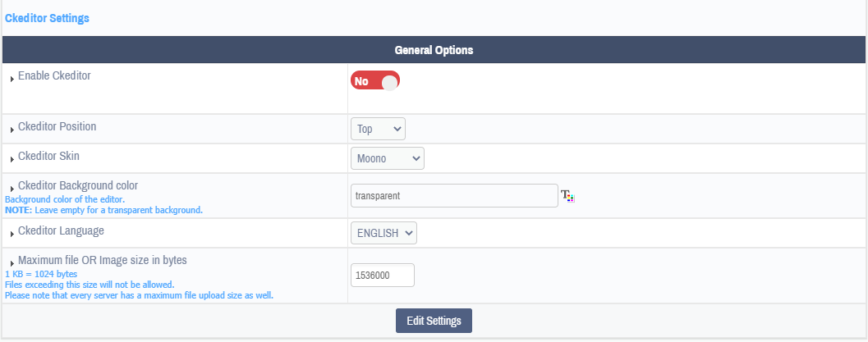Open the Ckeditor Language dropdown
The height and width of the screenshot is (342, 868).
tap(383, 233)
